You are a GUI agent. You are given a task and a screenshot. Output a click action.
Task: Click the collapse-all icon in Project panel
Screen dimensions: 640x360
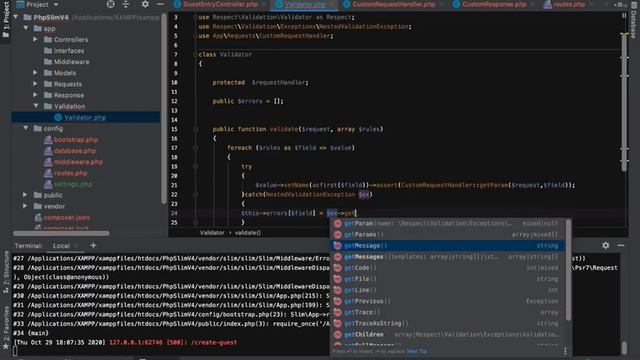(126, 4)
